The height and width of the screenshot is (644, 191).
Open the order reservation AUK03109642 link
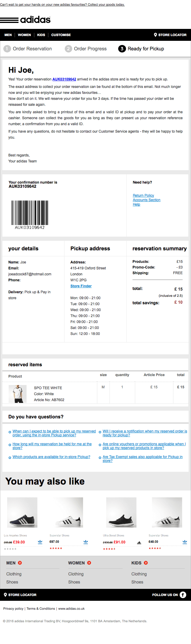[x=64, y=79]
